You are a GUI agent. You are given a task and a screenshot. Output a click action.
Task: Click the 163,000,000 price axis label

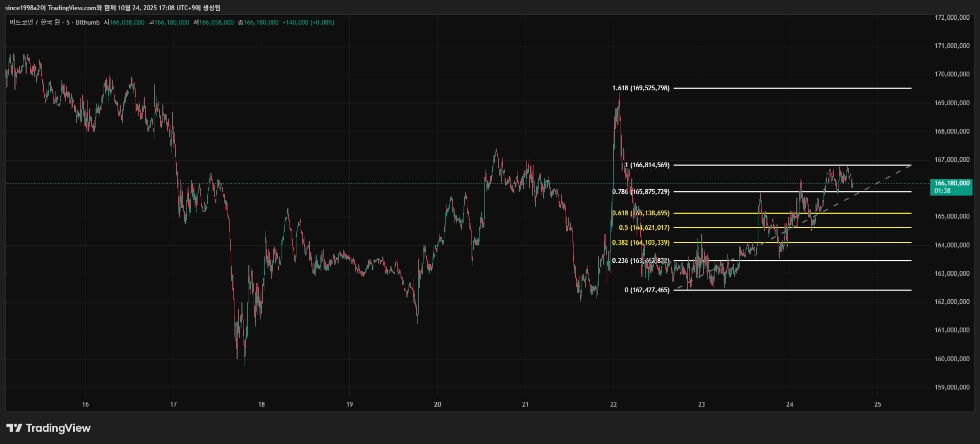[x=952, y=274]
